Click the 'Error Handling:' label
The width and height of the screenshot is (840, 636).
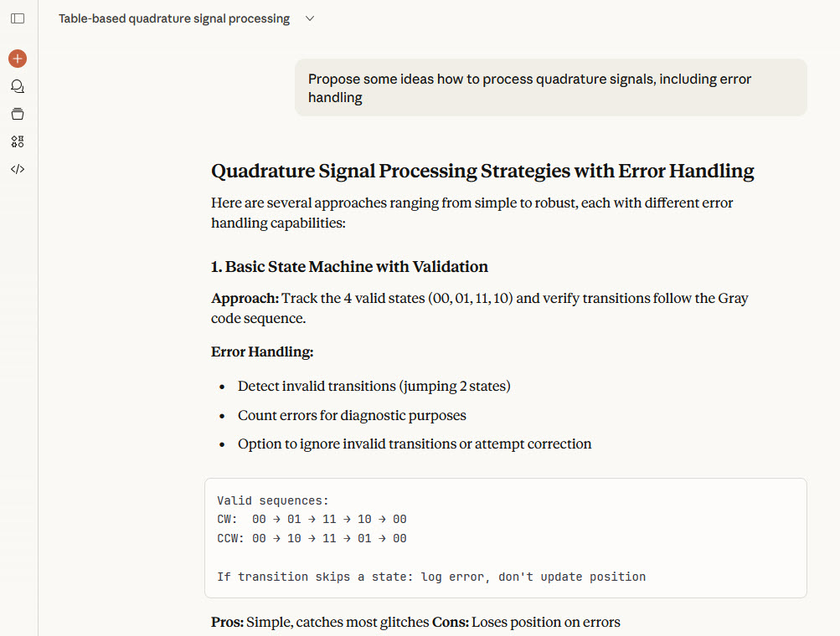pos(262,352)
